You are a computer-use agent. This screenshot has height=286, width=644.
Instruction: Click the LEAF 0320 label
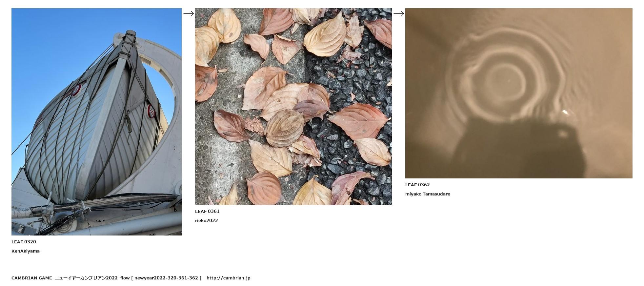tap(24, 242)
